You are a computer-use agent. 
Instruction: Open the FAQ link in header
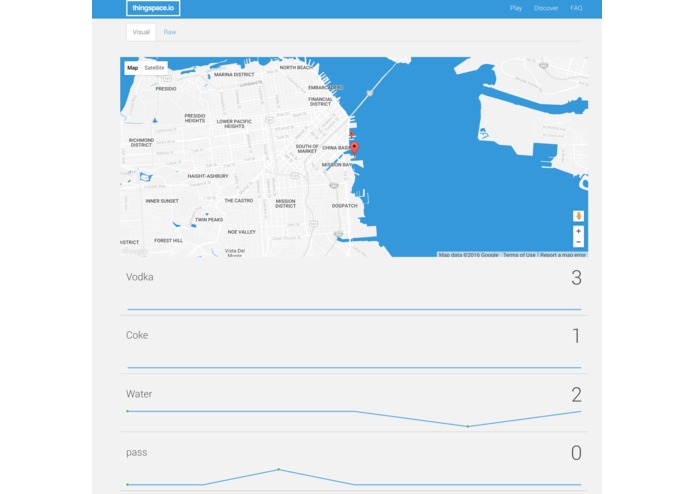click(x=576, y=8)
